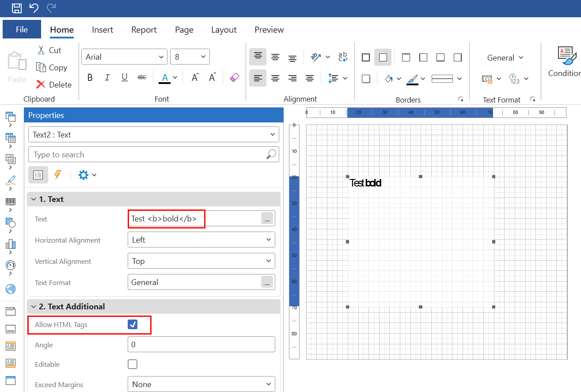Click the Grow font size icon
Screen dimensions: 581x392
coord(195,78)
